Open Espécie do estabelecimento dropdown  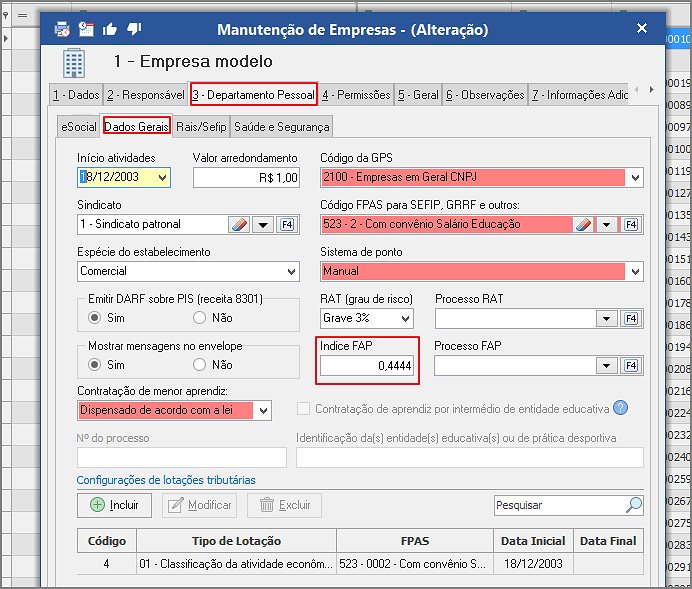click(290, 272)
